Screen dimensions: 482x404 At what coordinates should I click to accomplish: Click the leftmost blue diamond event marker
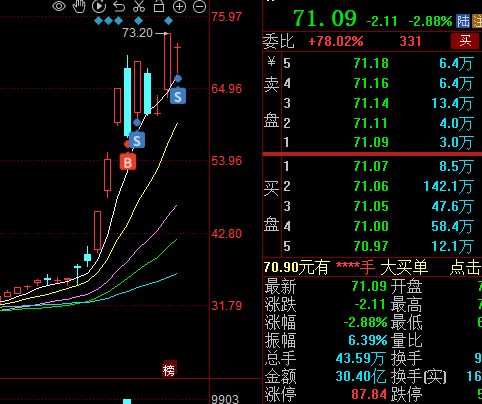coord(98,21)
